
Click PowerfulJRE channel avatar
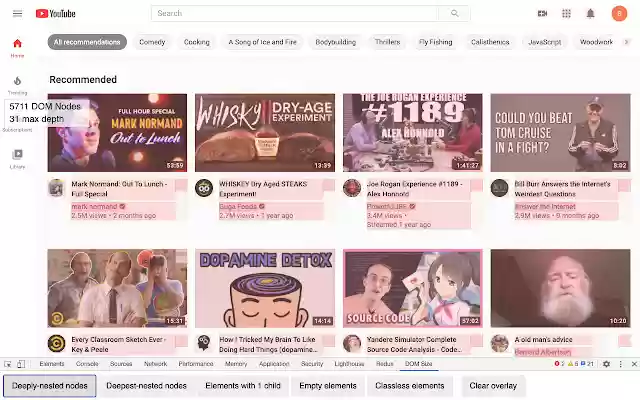[x=352, y=188]
